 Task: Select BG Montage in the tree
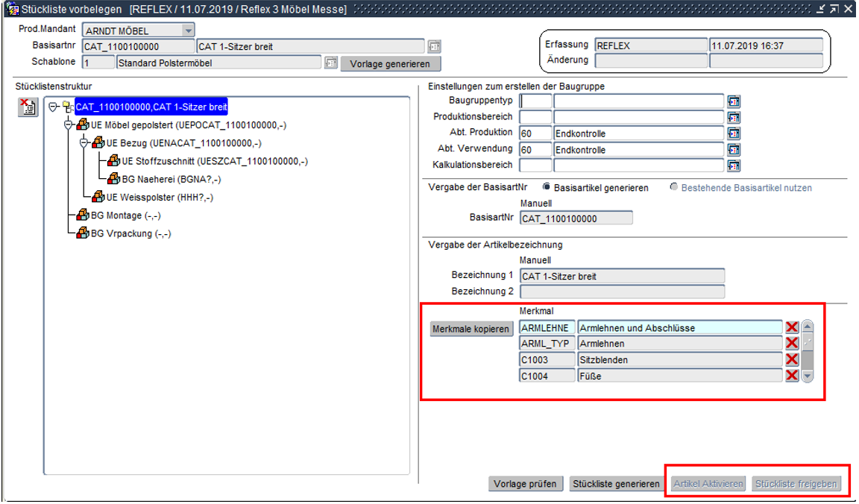[125, 215]
